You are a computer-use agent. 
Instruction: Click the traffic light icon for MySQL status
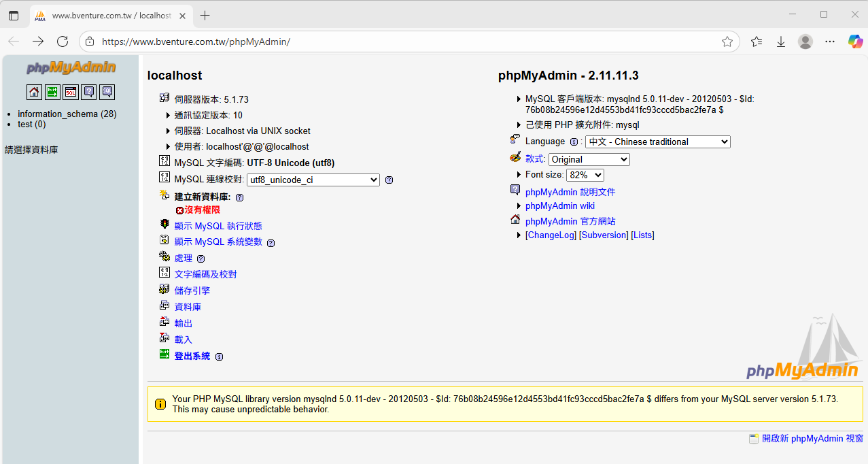point(164,225)
